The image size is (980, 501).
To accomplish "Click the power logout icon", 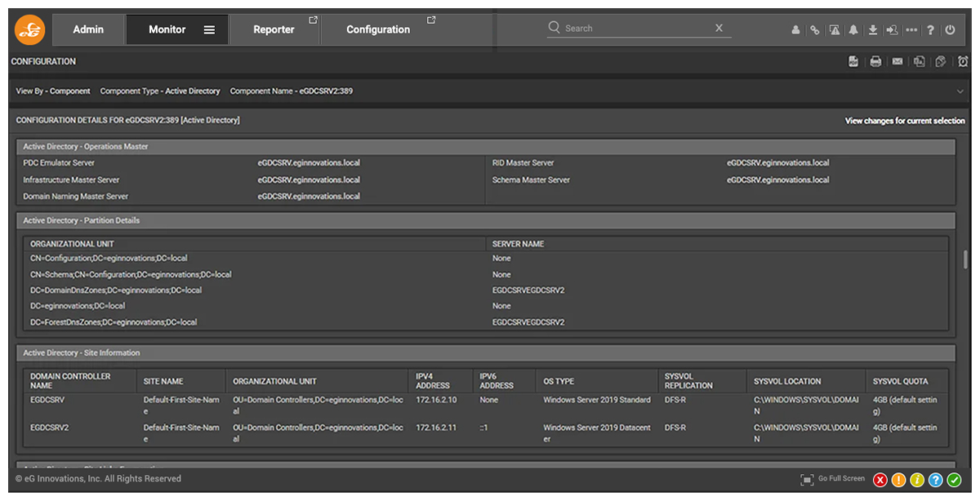I will click(950, 30).
